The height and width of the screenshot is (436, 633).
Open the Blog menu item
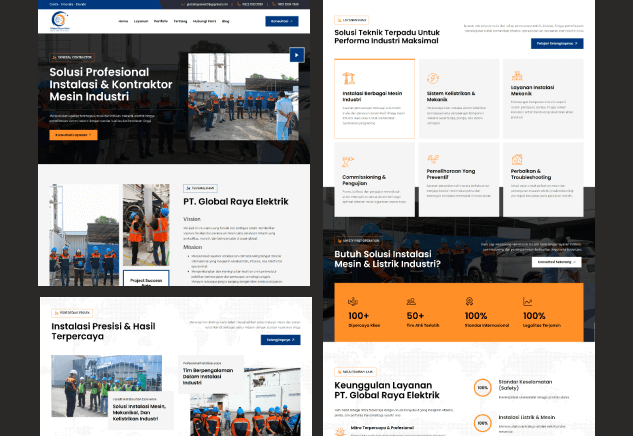(226, 21)
